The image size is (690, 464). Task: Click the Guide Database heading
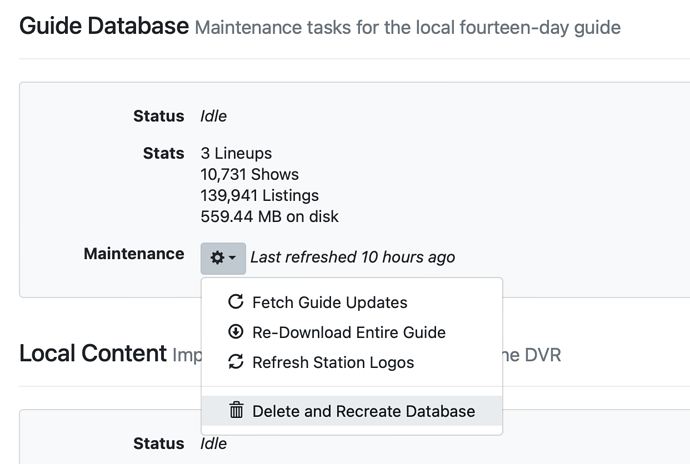click(104, 26)
